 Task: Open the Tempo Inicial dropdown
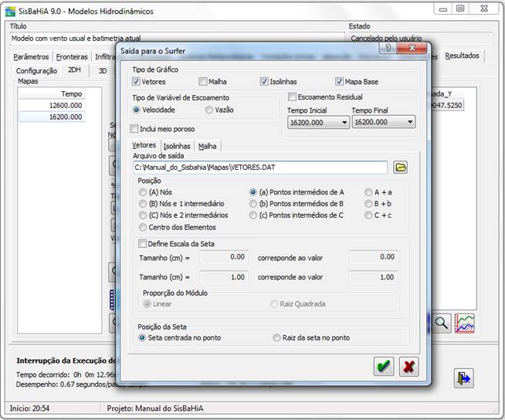(318, 123)
